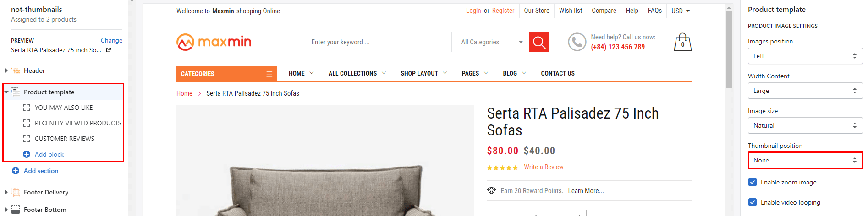Click the keyword search input field
The width and height of the screenshot is (868, 216).
click(x=377, y=42)
